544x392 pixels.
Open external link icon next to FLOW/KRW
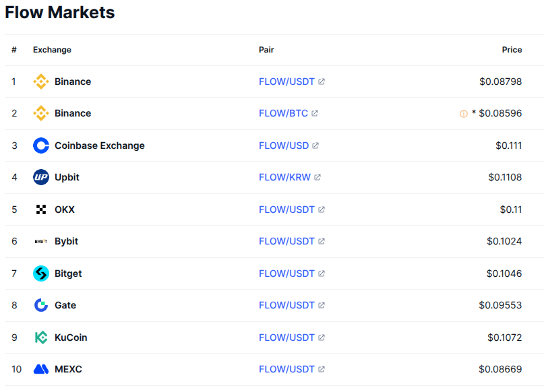(318, 177)
